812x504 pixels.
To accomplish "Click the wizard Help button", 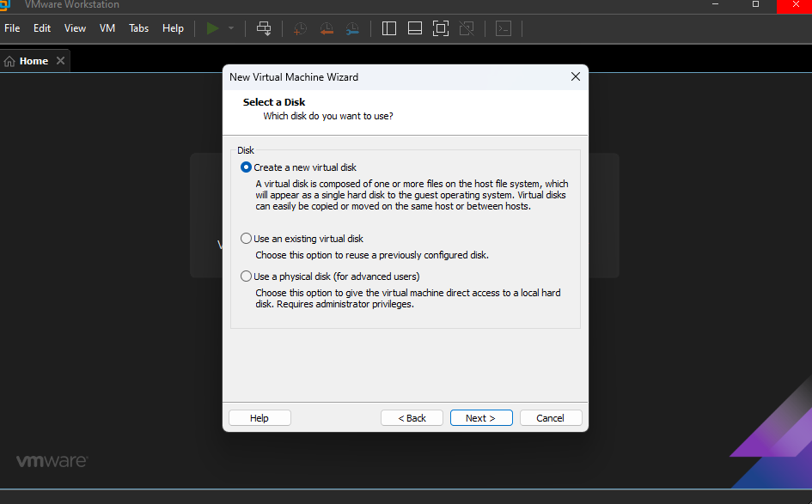I will (259, 418).
